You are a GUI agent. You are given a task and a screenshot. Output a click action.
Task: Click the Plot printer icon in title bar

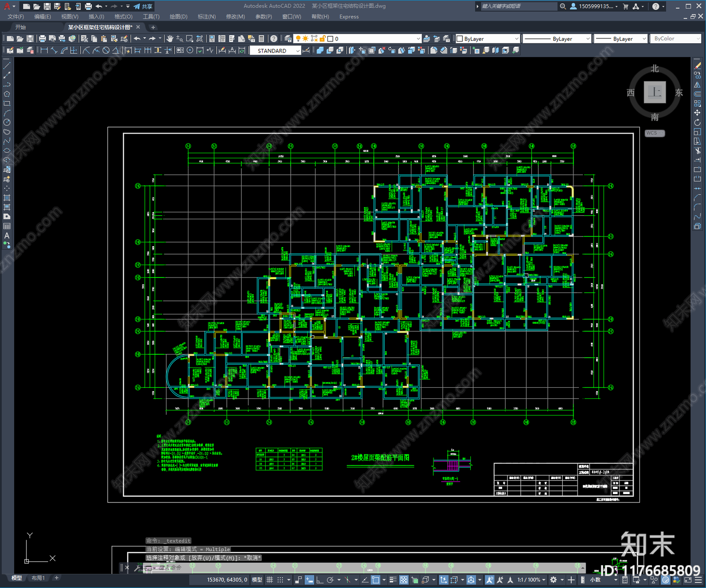(88, 6)
